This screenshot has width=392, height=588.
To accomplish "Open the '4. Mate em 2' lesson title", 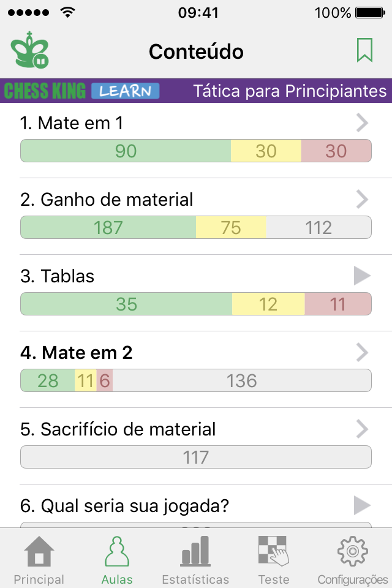I will pyautogui.click(x=77, y=353).
